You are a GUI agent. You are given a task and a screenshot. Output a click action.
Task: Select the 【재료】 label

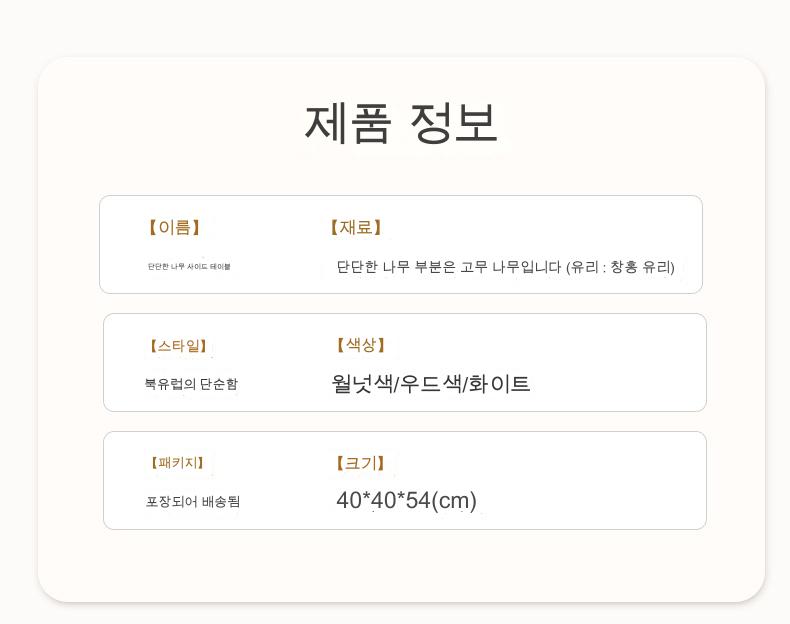click(x=356, y=228)
